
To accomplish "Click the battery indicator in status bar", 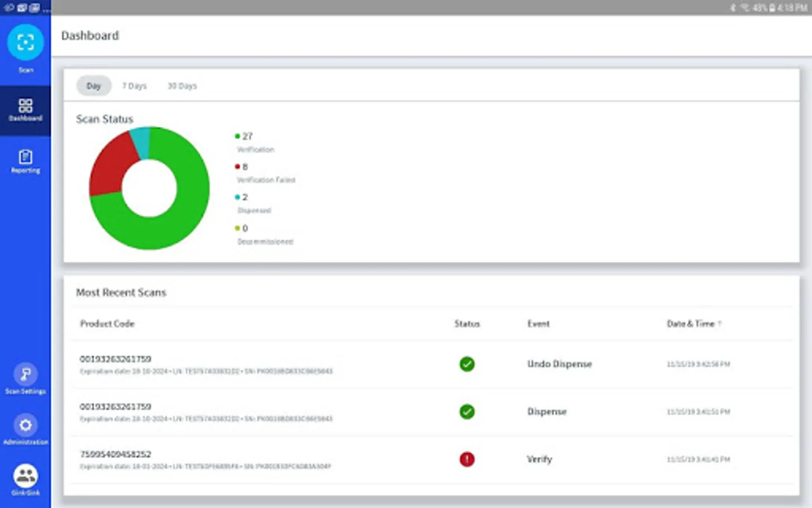I will [x=771, y=7].
